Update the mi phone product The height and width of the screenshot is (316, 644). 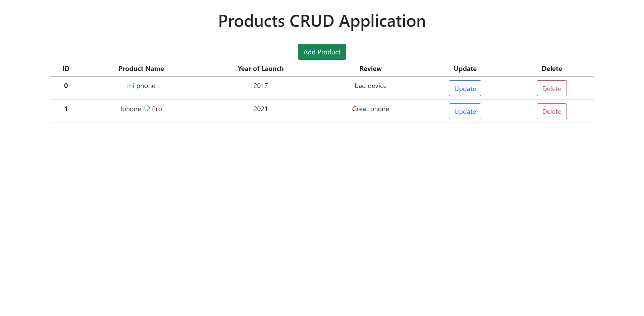(465, 88)
